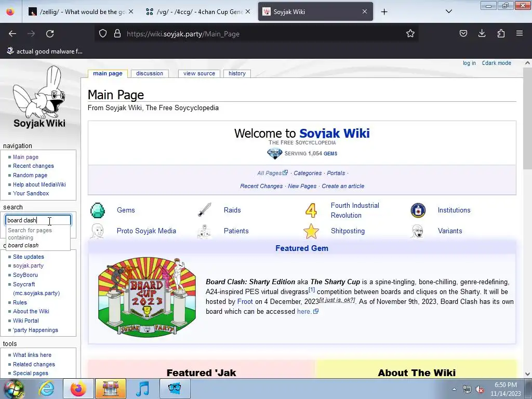Click the Proto Soyjak Media face icon
The height and width of the screenshot is (399, 532).
click(97, 231)
